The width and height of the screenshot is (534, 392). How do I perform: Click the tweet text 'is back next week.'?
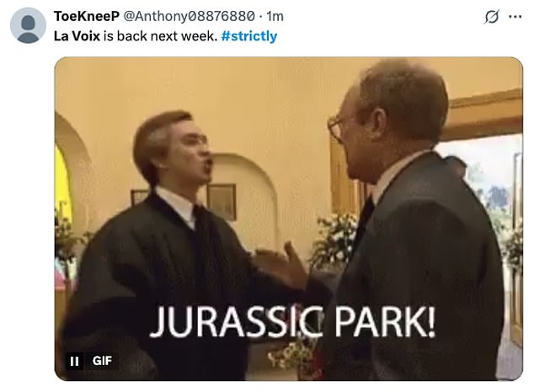pyautogui.click(x=160, y=35)
